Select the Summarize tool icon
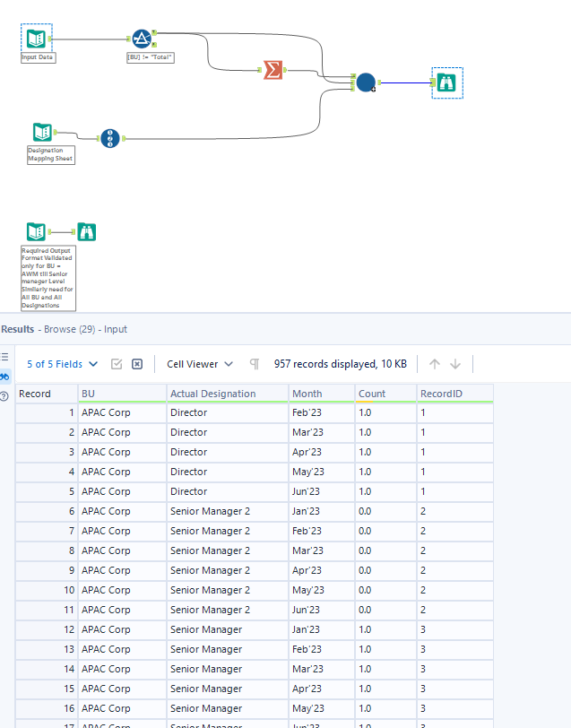Image resolution: width=571 pixels, height=728 pixels. point(273,70)
